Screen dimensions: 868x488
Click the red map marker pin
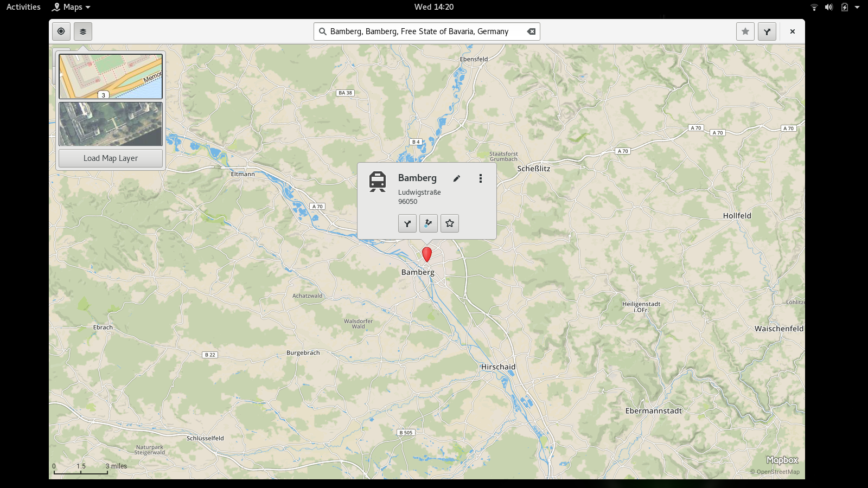tap(427, 254)
